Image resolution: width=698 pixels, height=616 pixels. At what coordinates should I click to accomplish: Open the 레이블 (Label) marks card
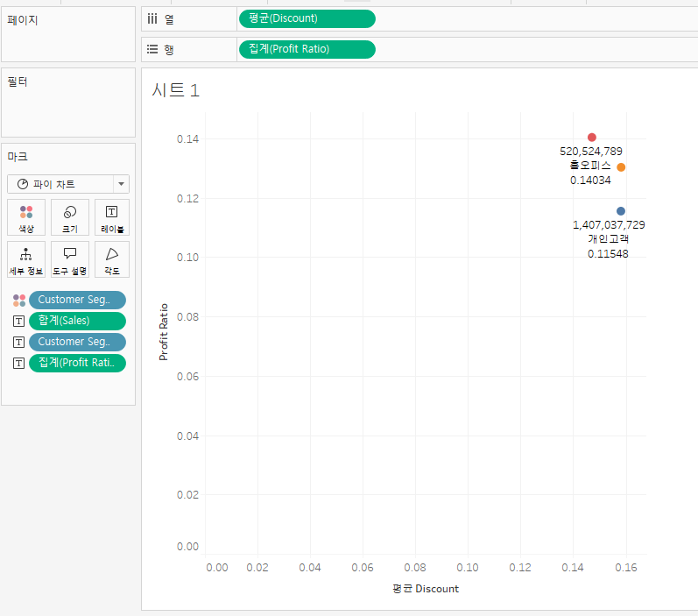point(112,217)
